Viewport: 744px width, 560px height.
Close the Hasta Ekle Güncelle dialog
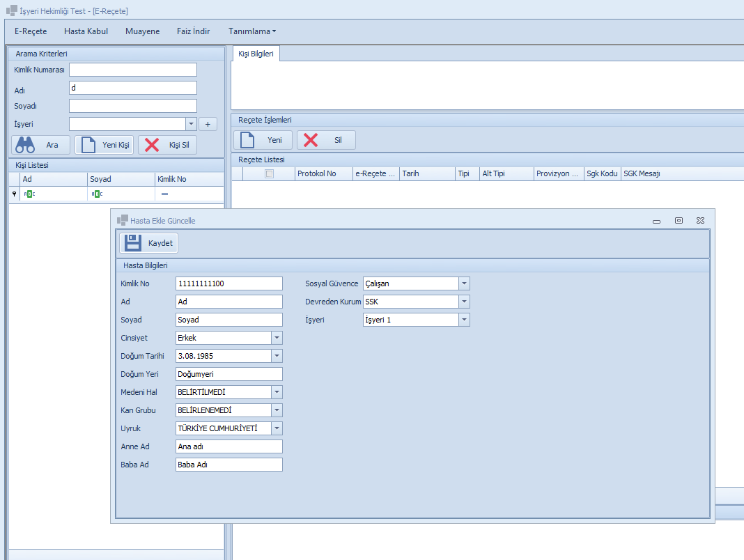click(x=700, y=221)
